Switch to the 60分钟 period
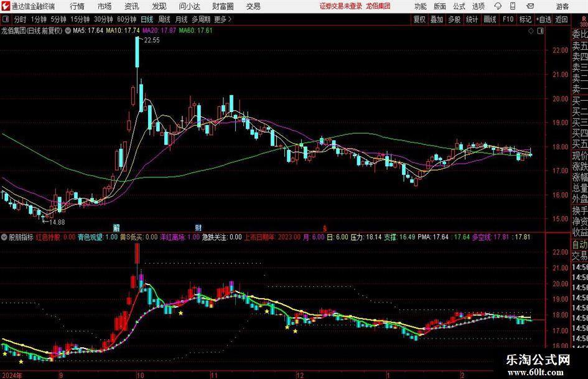Image resolution: width=588 pixels, height=379 pixels. click(126, 19)
